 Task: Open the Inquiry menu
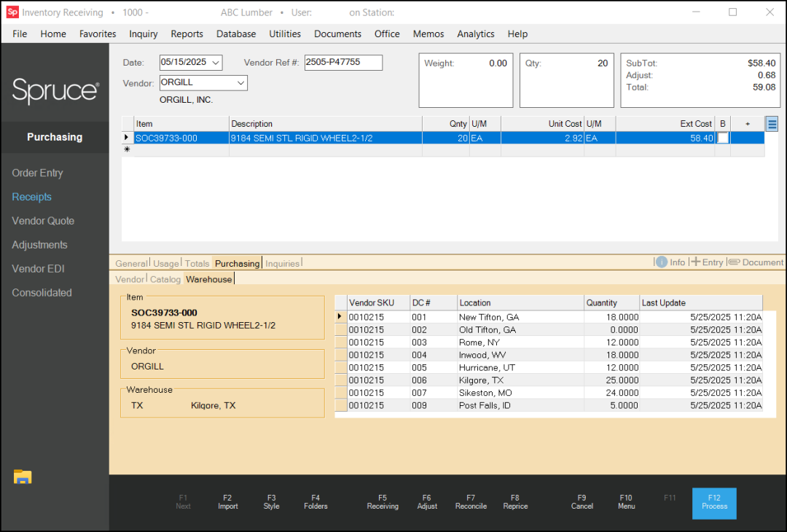pyautogui.click(x=143, y=34)
